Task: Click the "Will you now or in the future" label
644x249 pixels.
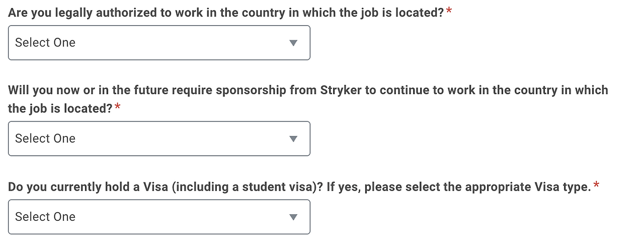Action: coord(70,90)
